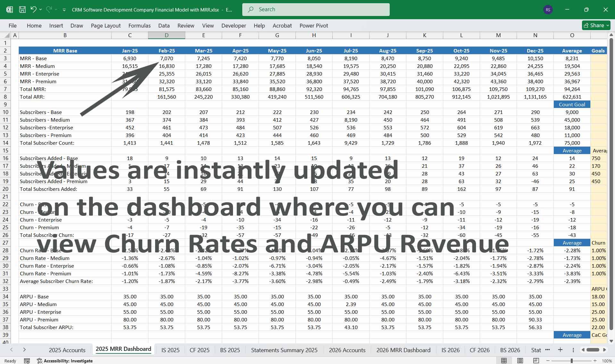
Task: Expand Customize Quick Access Toolbar arrow
Action: coord(64,10)
